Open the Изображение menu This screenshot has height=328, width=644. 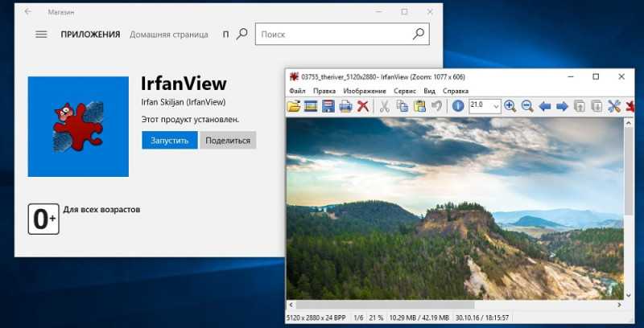[x=365, y=91]
